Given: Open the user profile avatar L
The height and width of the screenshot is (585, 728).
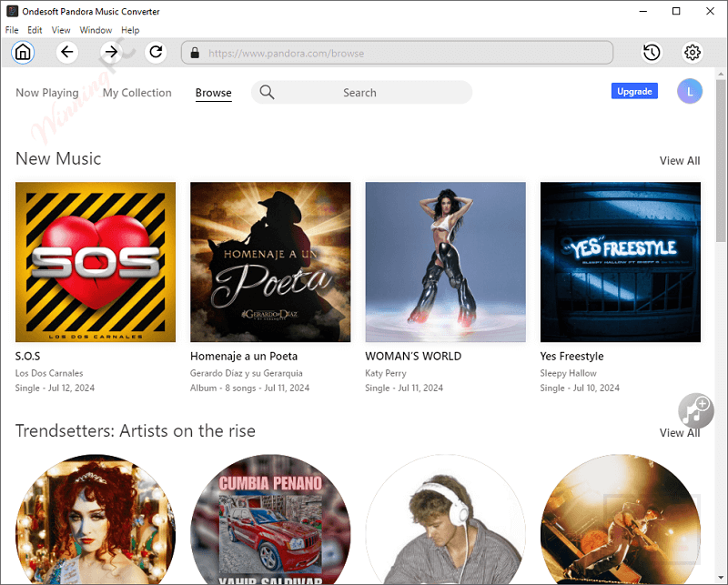Looking at the screenshot, I should (x=690, y=92).
